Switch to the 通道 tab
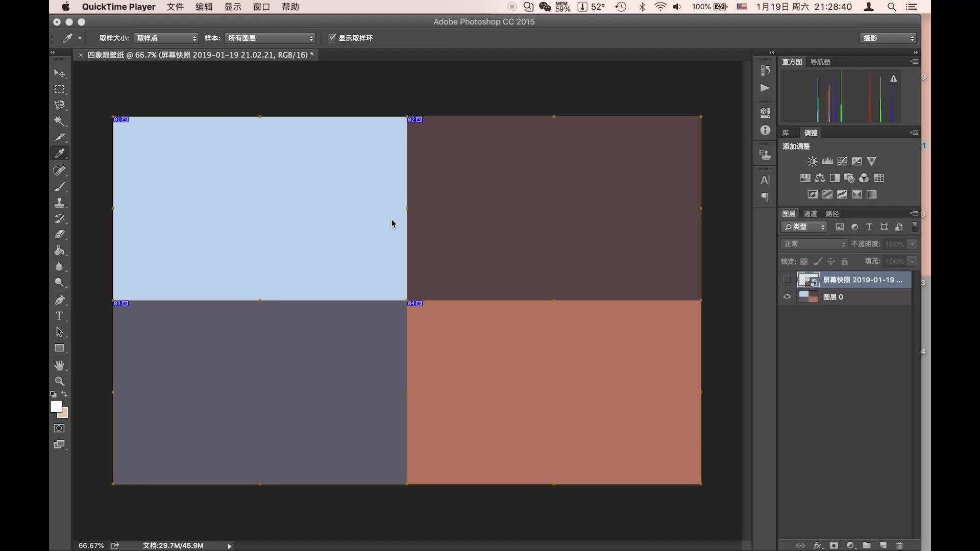 click(x=810, y=213)
